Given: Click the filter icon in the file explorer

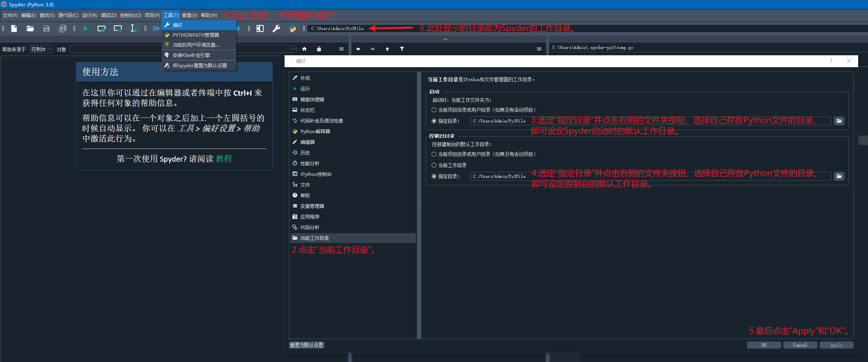Looking at the screenshot, I should 402,49.
